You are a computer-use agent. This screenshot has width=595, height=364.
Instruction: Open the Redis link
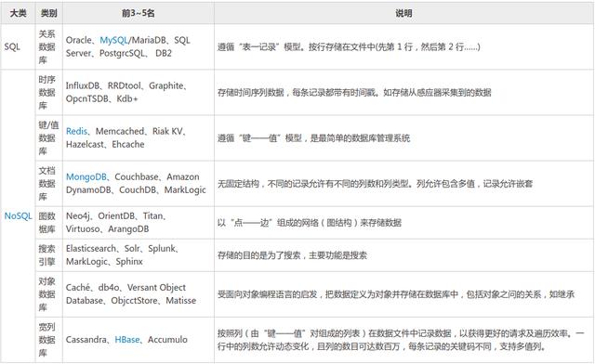(76, 131)
